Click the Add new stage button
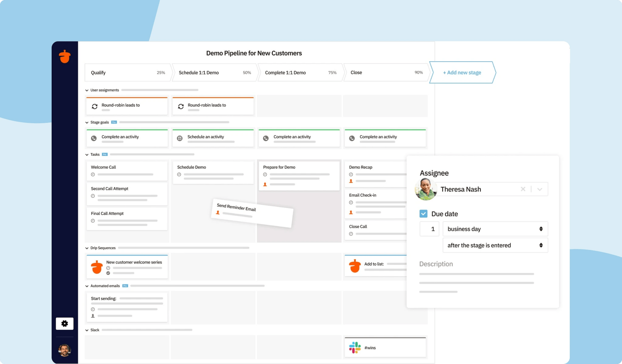Image resolution: width=622 pixels, height=364 pixels. (x=462, y=72)
